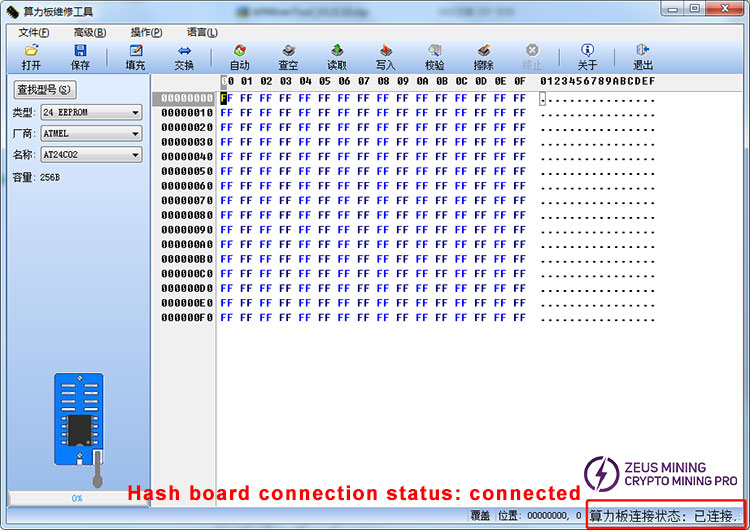750x530 pixels.
Task: Expand the 名称 AT24C02 dropdown
Action: click(x=135, y=155)
